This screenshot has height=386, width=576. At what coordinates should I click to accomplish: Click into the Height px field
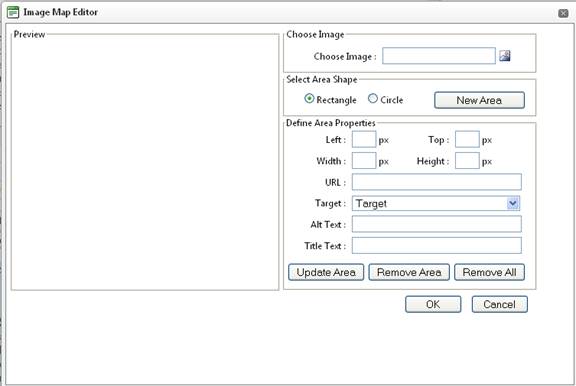pyautogui.click(x=467, y=161)
